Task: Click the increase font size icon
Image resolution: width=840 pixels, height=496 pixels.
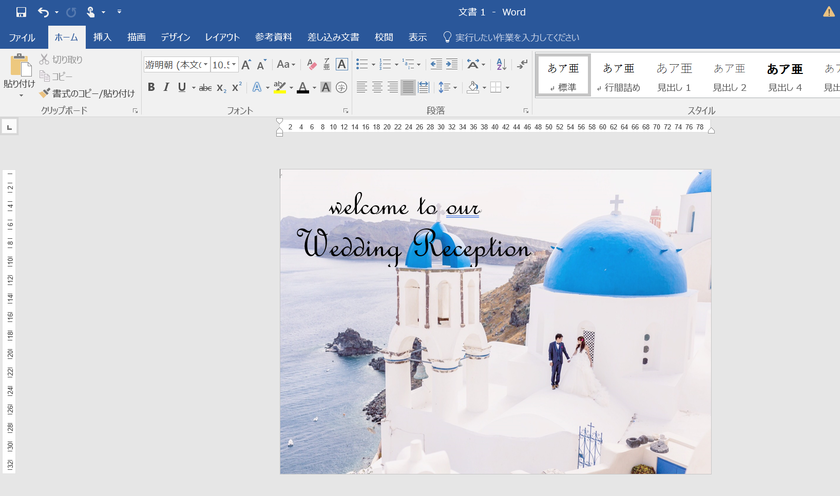Action: pos(247,65)
